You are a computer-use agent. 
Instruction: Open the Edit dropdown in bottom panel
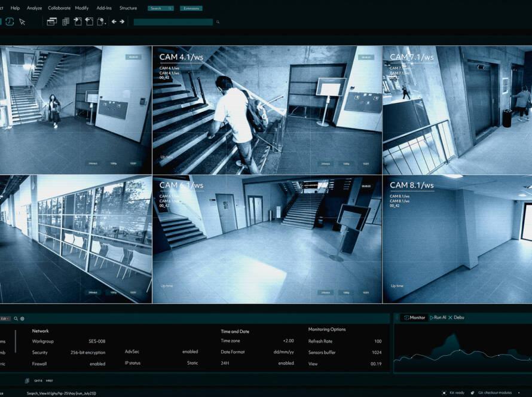click(5, 319)
